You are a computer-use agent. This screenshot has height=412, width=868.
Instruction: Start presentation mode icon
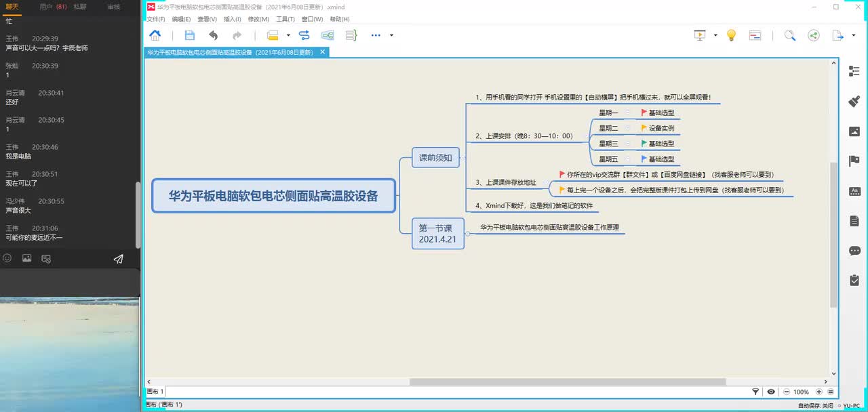pos(701,35)
